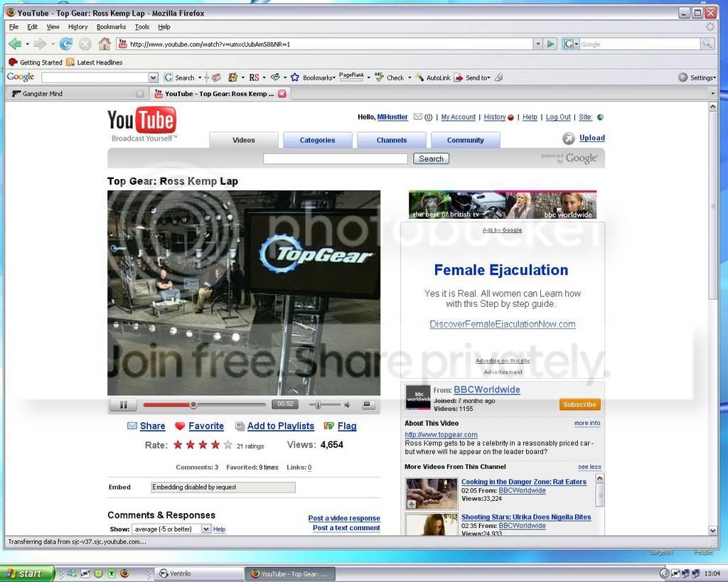Collapse channel videos with see less

pos(589,467)
